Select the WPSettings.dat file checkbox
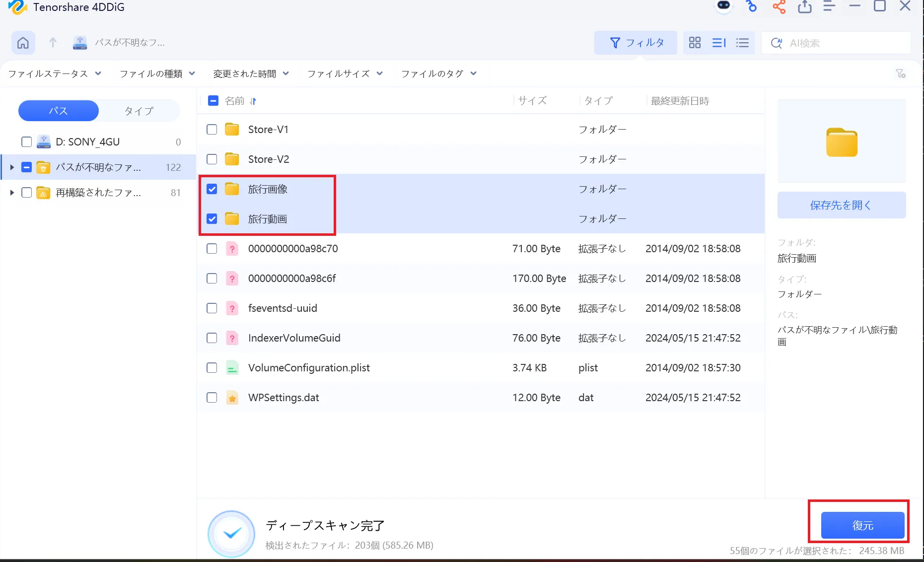 (212, 397)
